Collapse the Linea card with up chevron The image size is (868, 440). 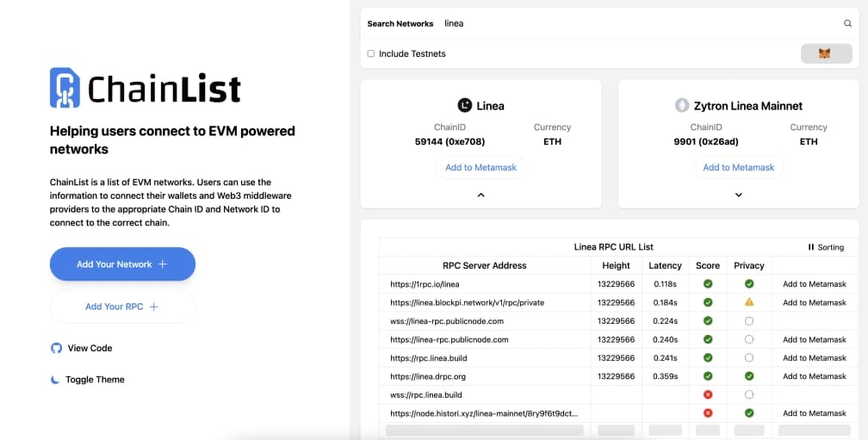(x=481, y=195)
